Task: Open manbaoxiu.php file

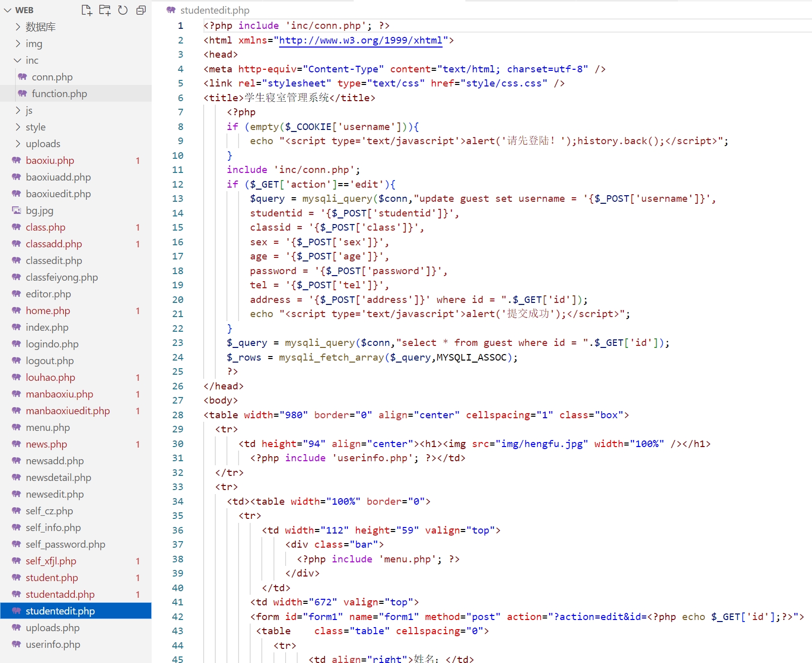Action: click(x=76, y=394)
